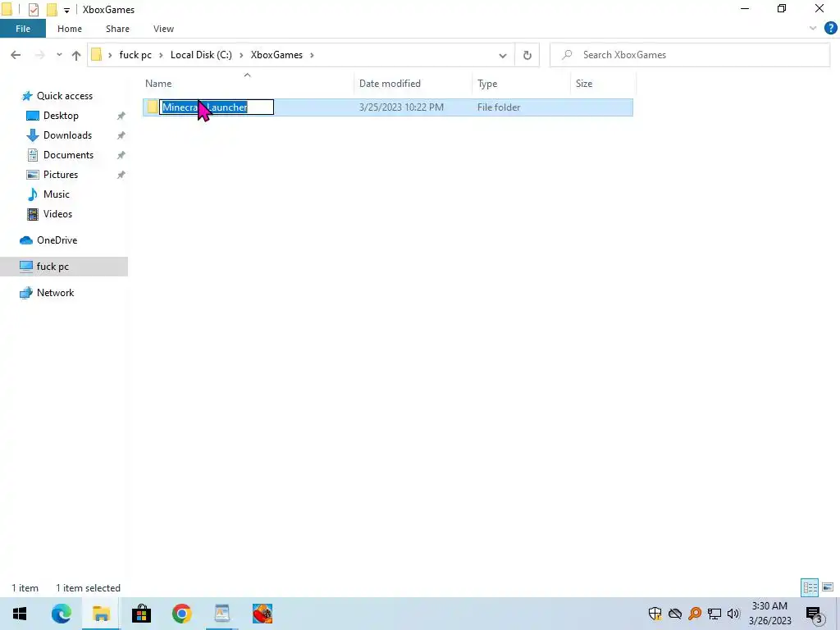
Task: Open the Home ribbon tab
Action: pyautogui.click(x=70, y=29)
